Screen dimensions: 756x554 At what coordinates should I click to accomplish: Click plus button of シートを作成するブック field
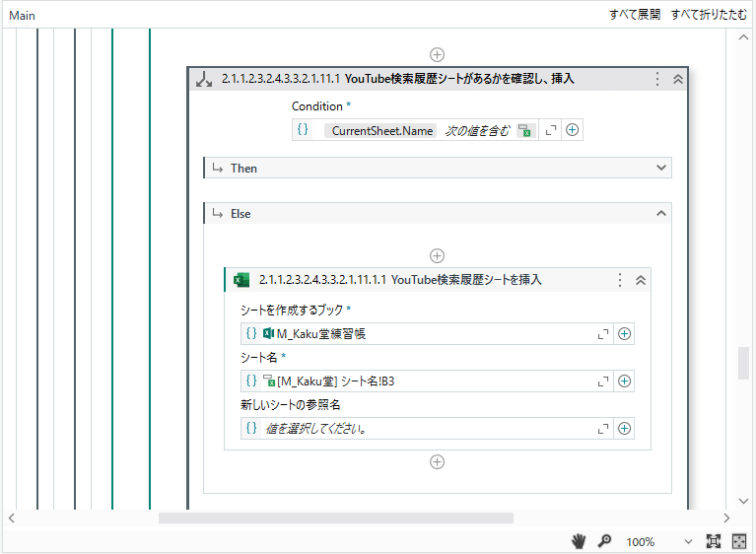tap(624, 333)
